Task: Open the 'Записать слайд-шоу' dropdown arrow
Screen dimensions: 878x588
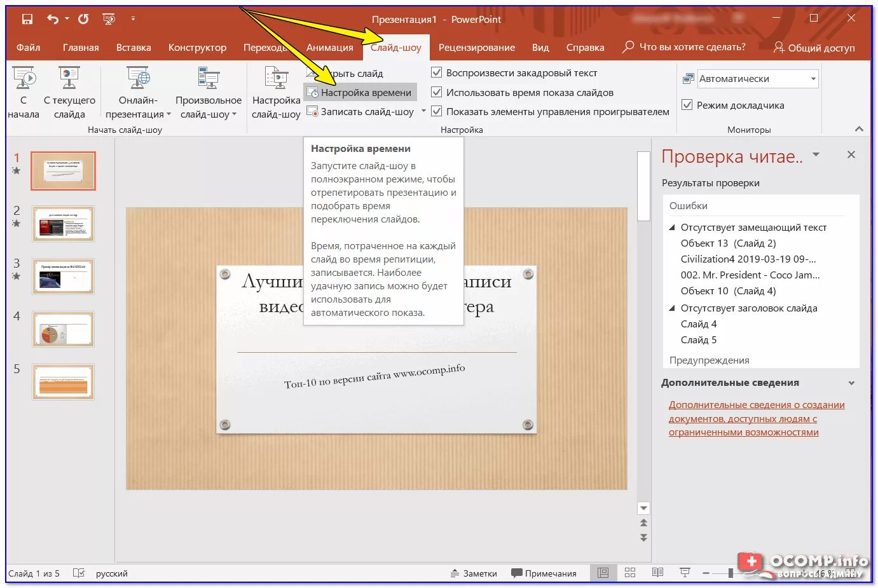Action: click(423, 111)
